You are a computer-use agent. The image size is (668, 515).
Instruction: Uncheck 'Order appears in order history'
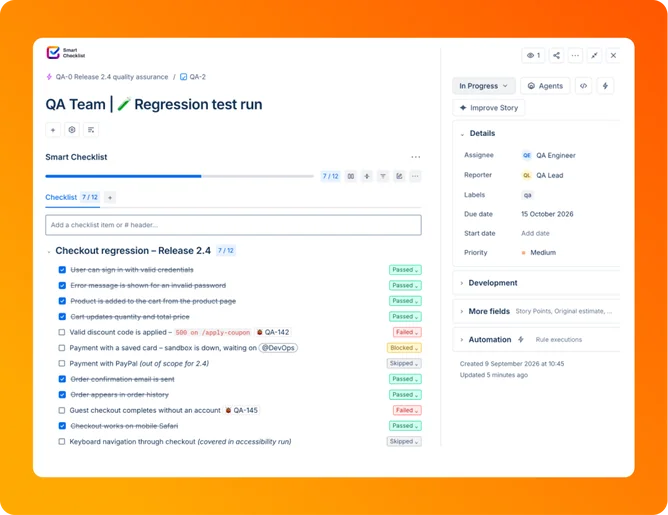click(x=62, y=394)
